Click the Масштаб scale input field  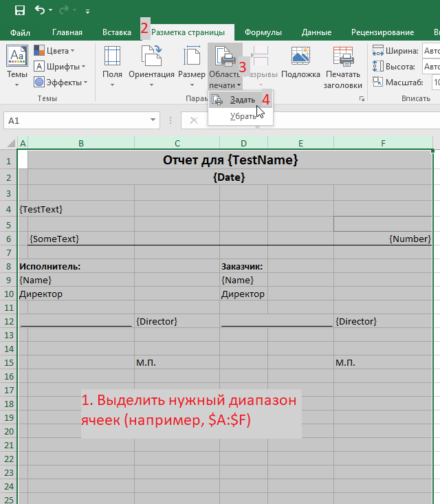tap(436, 83)
